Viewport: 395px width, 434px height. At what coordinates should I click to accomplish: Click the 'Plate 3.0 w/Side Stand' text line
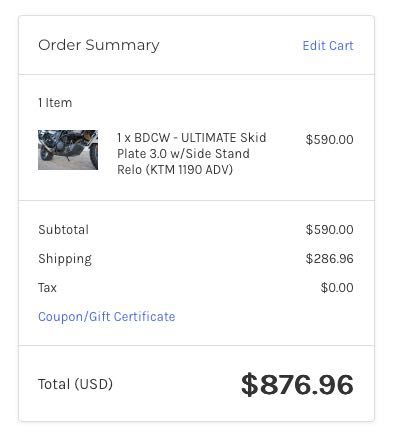(x=183, y=154)
